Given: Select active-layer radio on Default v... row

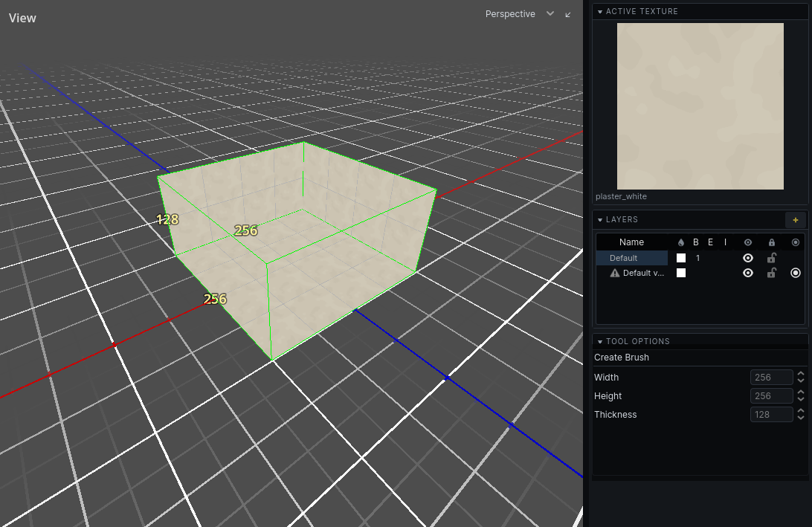Looking at the screenshot, I should 796,273.
